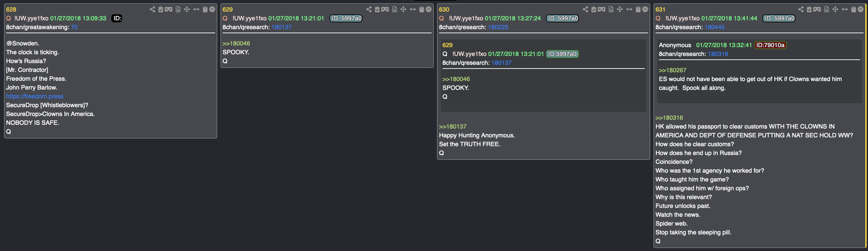Viewport: 868px width, 251px height.
Task: Click the four-arrow move icon on post 628
Action: coord(187,9)
